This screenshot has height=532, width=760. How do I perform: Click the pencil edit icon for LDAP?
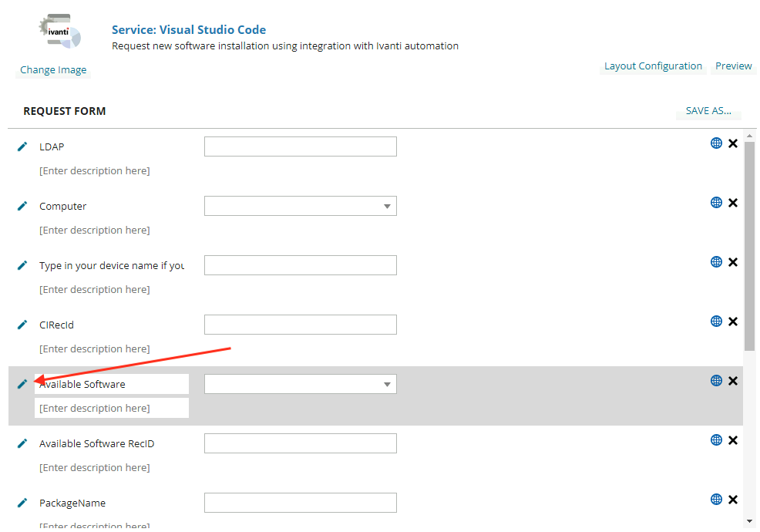[22, 146]
